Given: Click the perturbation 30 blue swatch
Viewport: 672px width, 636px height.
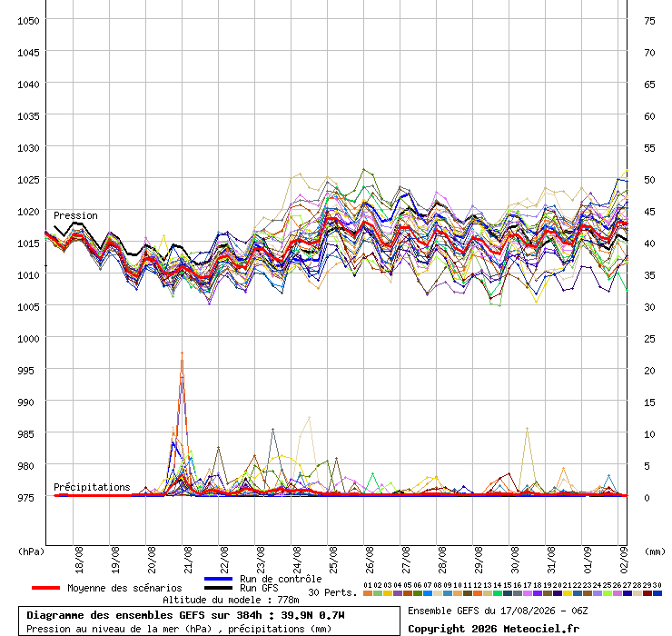Looking at the screenshot, I should click(x=657, y=593).
